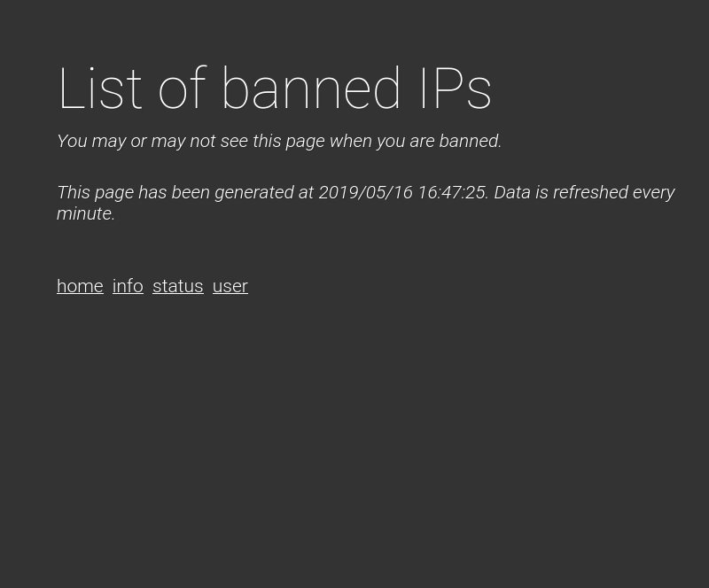Image resolution: width=709 pixels, height=588 pixels.
Task: Click the "List of banned IPs" heading
Action: click(275, 89)
